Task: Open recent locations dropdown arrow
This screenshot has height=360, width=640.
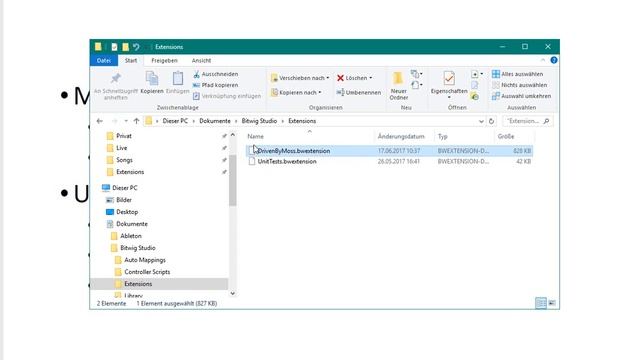Action: (126, 121)
